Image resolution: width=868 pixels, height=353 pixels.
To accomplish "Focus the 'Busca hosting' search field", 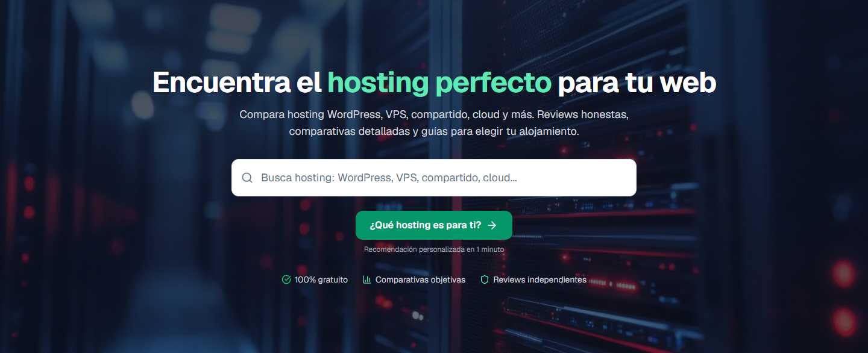I will pos(434,178).
